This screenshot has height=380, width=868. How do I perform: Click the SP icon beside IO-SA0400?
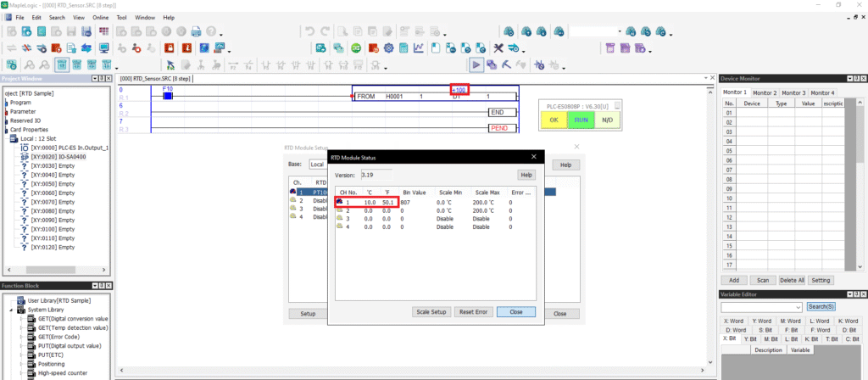click(x=24, y=157)
